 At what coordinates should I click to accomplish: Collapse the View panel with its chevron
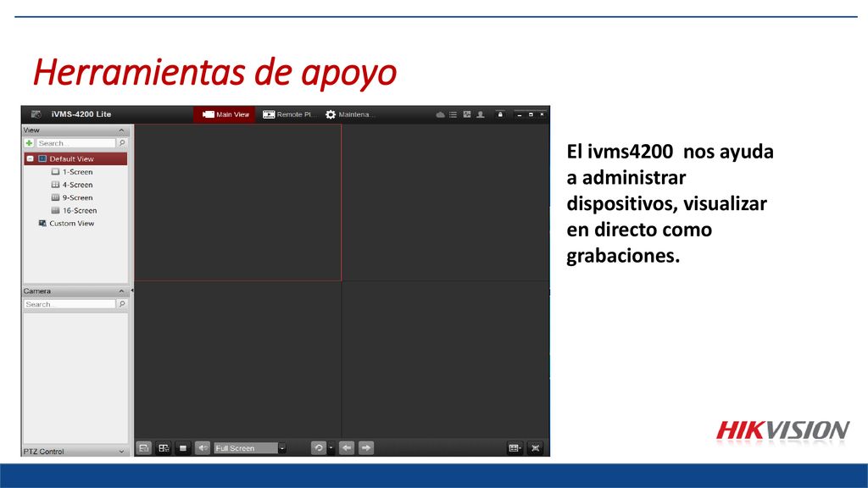pyautogui.click(x=121, y=130)
